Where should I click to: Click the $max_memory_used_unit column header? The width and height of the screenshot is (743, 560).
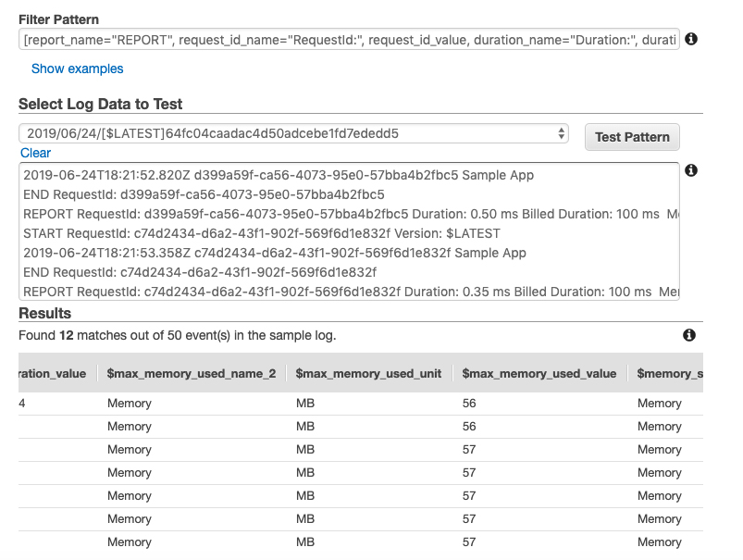point(368,374)
